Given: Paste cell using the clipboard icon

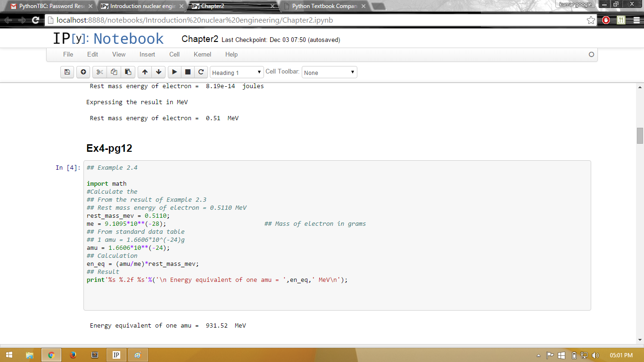Looking at the screenshot, I should point(128,72).
